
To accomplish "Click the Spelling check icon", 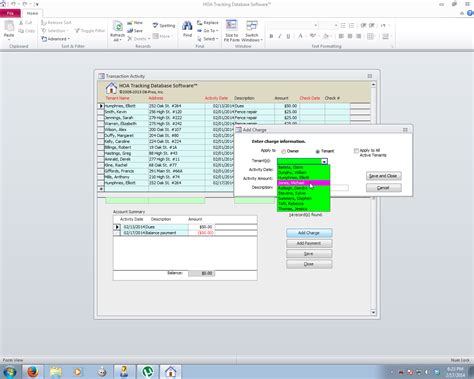I will 164,25.
